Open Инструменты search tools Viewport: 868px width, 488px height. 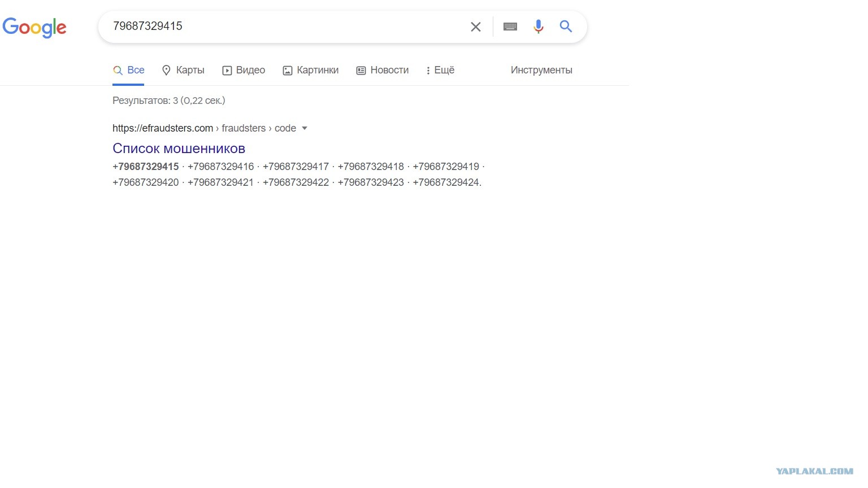[x=541, y=70]
